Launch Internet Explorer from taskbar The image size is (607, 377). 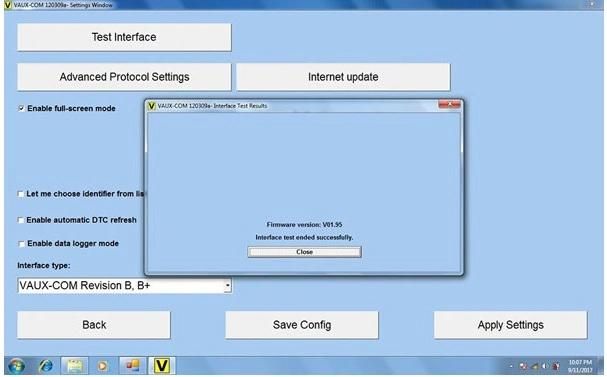(46, 366)
